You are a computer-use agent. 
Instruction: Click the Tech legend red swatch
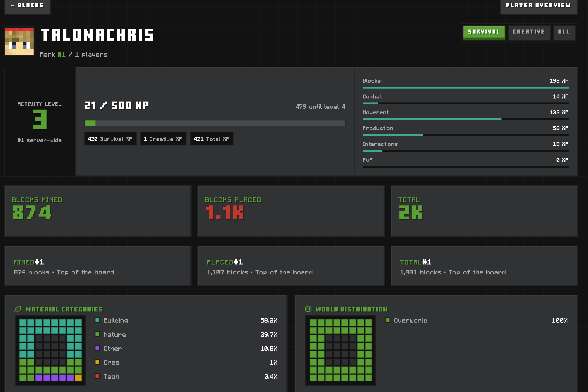click(x=98, y=376)
